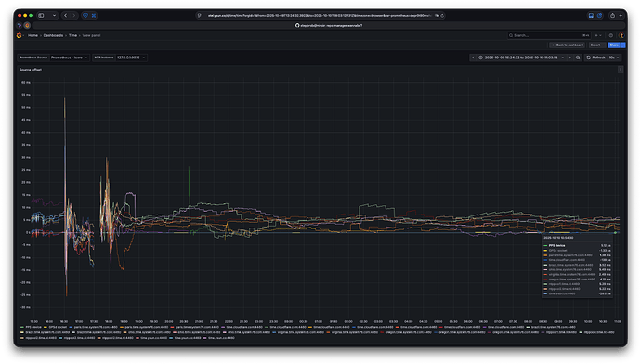
Task: Open the NTP Instance dropdown
Action: [131, 58]
